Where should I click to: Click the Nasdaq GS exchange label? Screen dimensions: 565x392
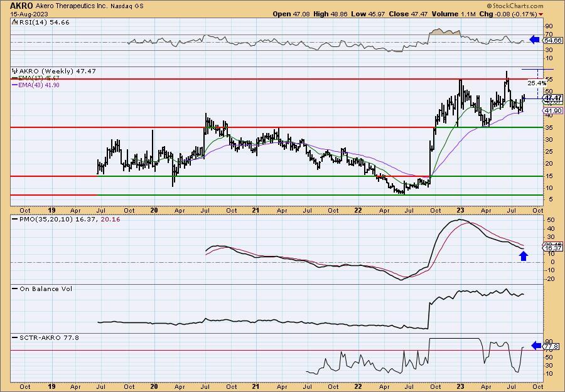[x=127, y=6]
